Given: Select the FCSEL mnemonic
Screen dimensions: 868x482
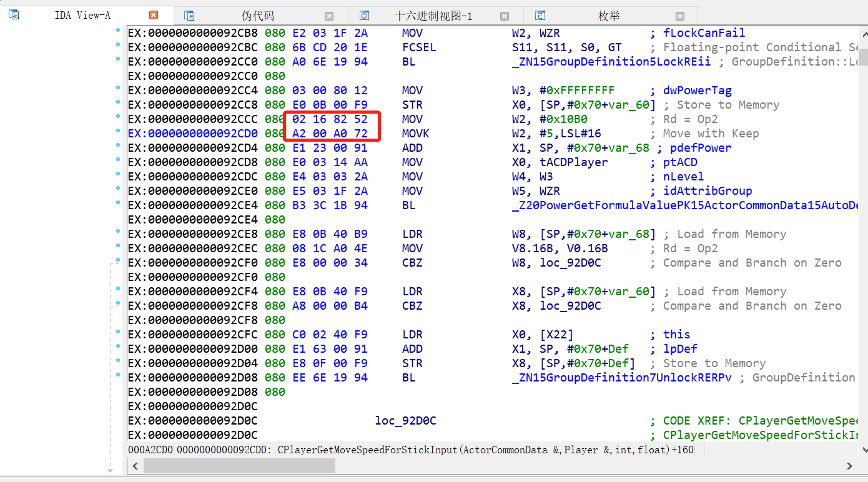Looking at the screenshot, I should coord(419,47).
